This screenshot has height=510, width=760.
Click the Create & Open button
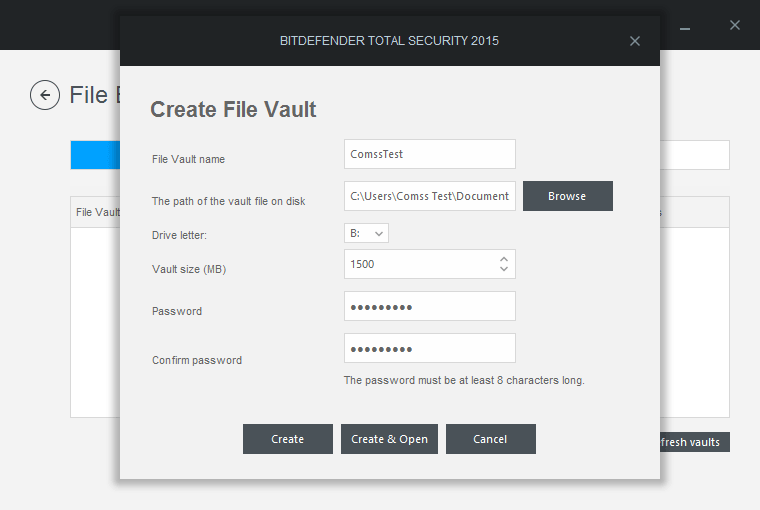click(389, 439)
